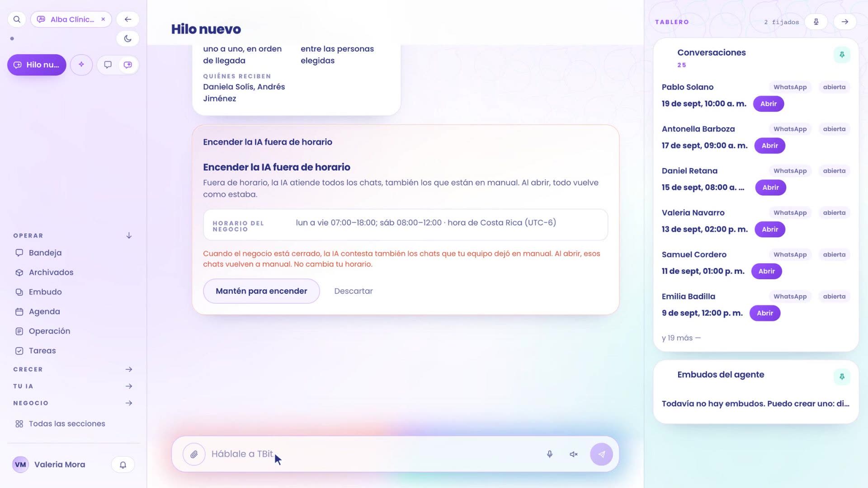Click Descartar link

[354, 291]
